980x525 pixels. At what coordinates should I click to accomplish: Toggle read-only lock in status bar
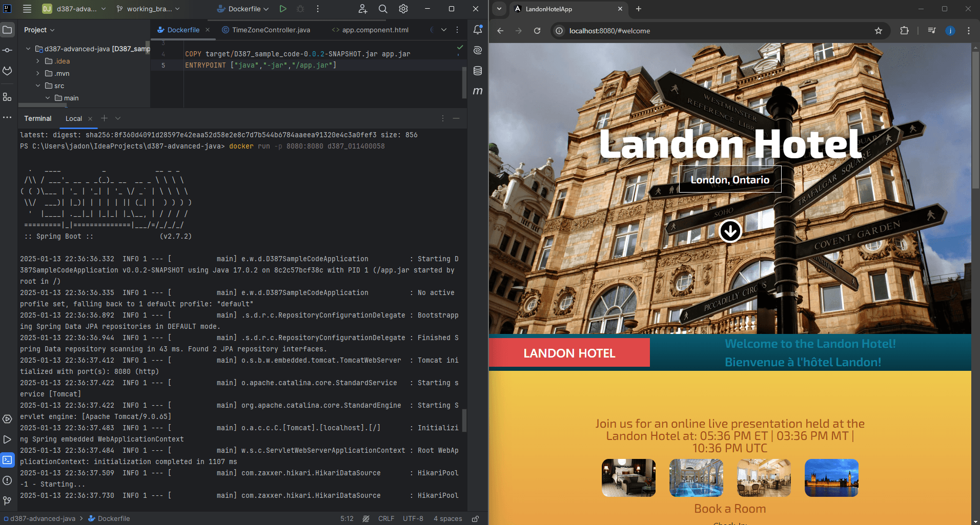[476, 518]
